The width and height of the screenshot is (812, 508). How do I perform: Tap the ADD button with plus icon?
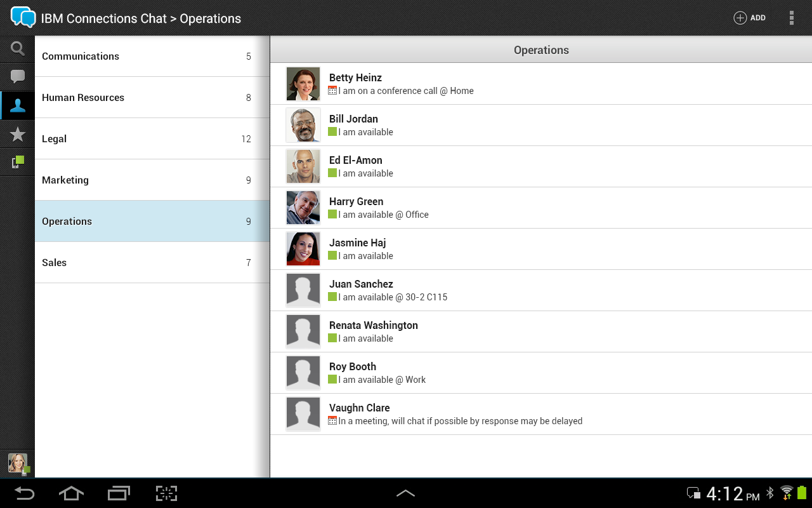749,18
